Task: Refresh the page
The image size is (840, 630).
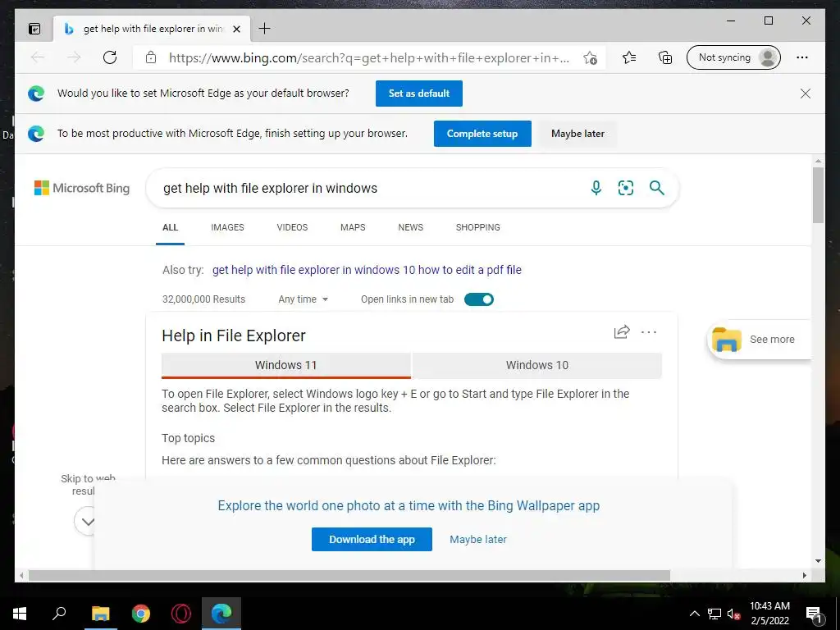Action: 110,57
